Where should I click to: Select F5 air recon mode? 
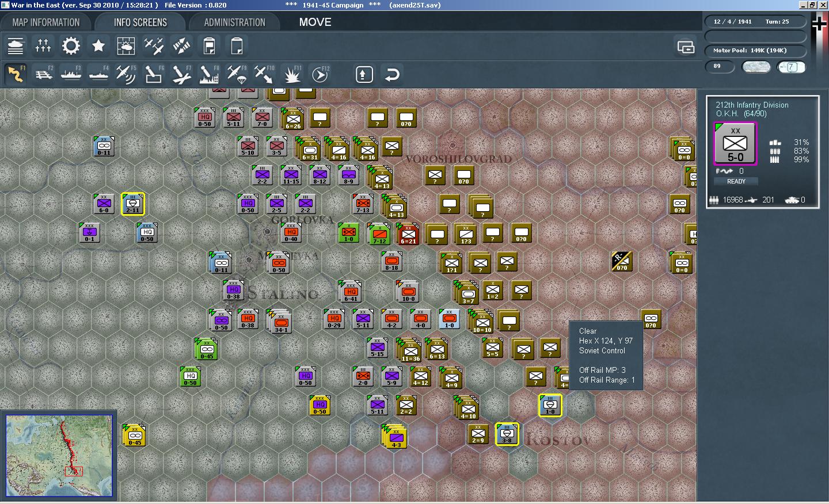click(x=126, y=74)
